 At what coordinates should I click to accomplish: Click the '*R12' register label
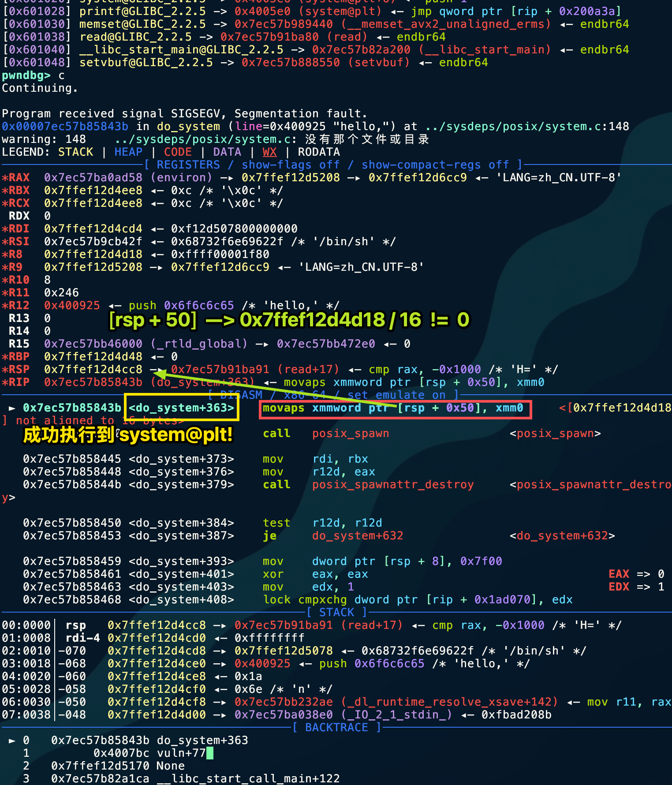click(x=16, y=306)
